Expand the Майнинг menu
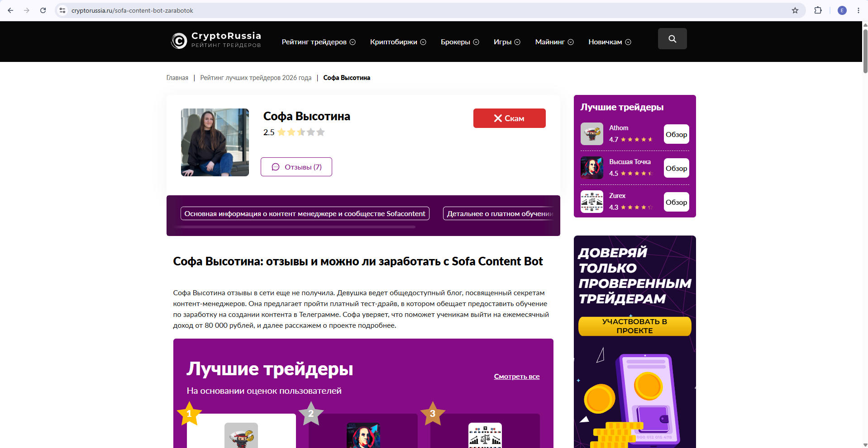This screenshot has height=448, width=868. point(554,42)
